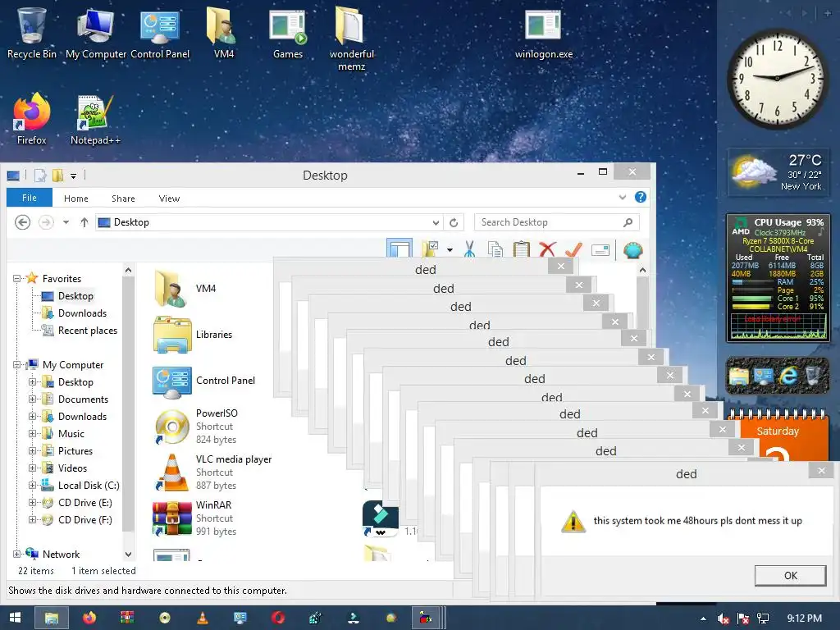Open PowerISO shortcut in file list

pyautogui.click(x=196, y=426)
